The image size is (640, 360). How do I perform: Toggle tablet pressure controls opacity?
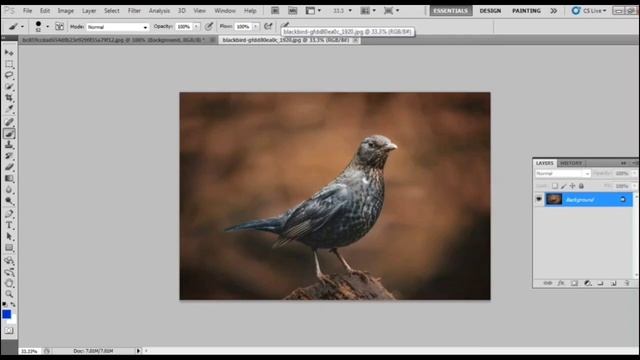209,27
